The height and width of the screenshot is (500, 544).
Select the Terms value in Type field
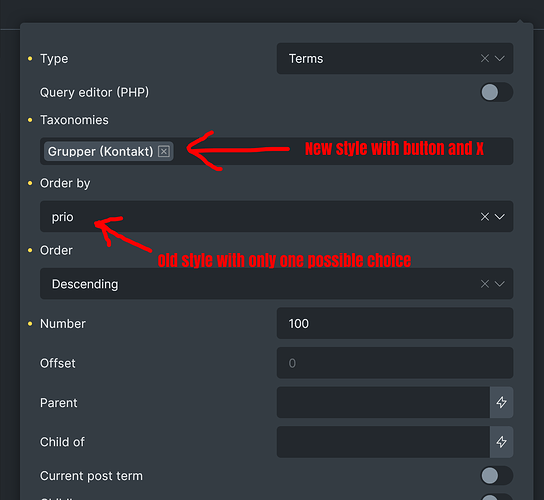coord(306,59)
